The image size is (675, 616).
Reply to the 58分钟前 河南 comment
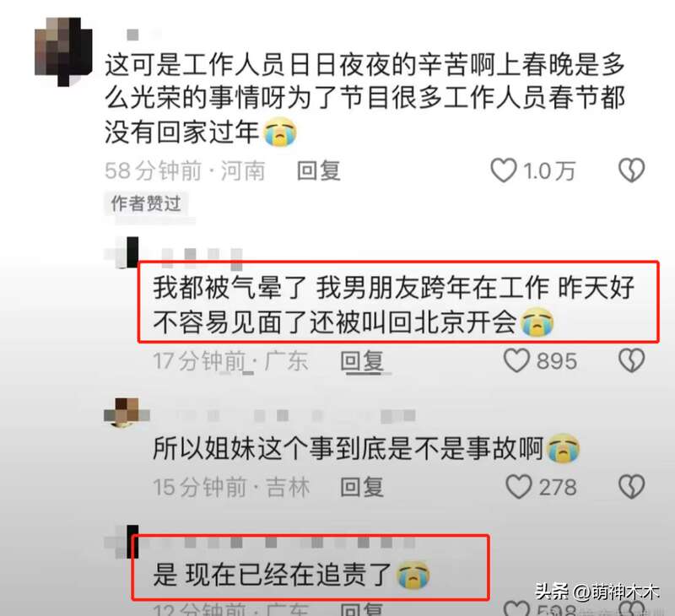(319, 171)
